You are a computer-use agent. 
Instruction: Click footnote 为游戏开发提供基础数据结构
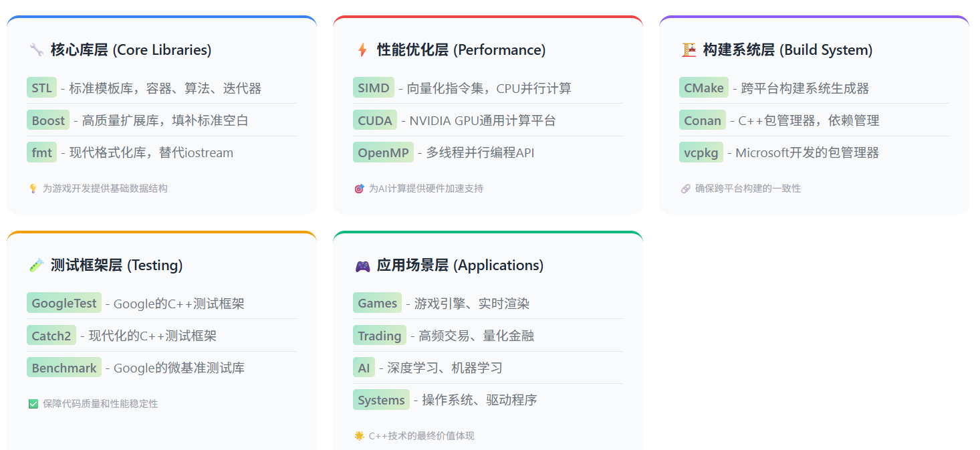(x=105, y=189)
